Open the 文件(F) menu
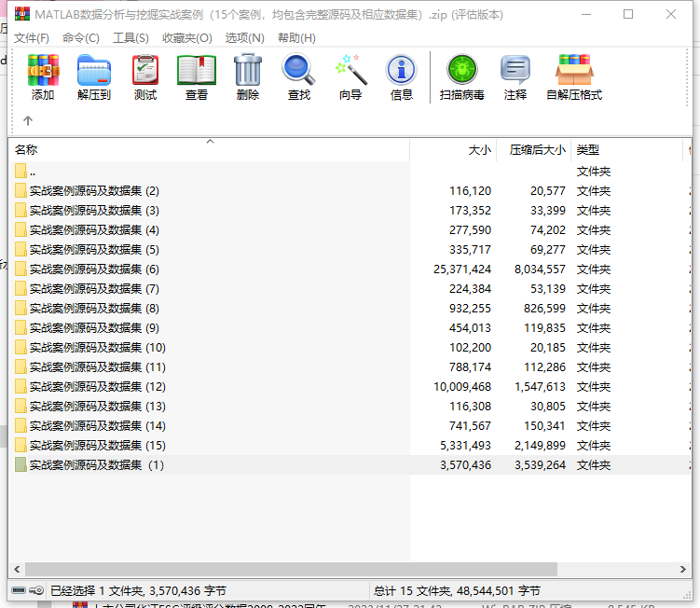Viewport: 700px width, 608px height. coord(32,38)
